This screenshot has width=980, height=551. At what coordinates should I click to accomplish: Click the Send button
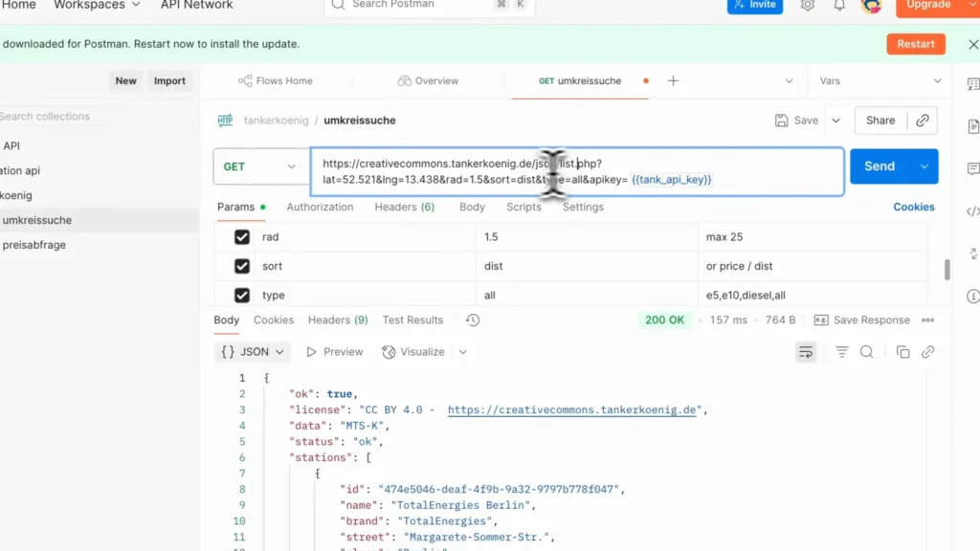[x=880, y=166]
